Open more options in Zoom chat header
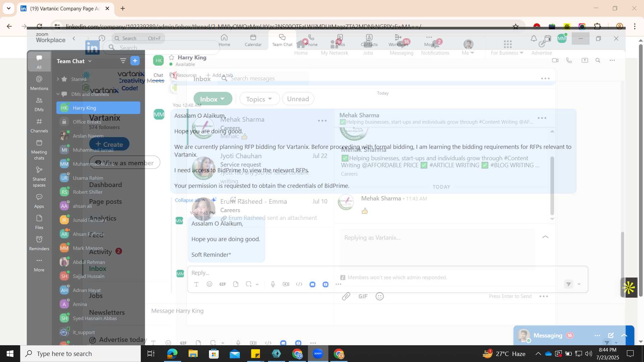644x362 pixels. (612, 60)
